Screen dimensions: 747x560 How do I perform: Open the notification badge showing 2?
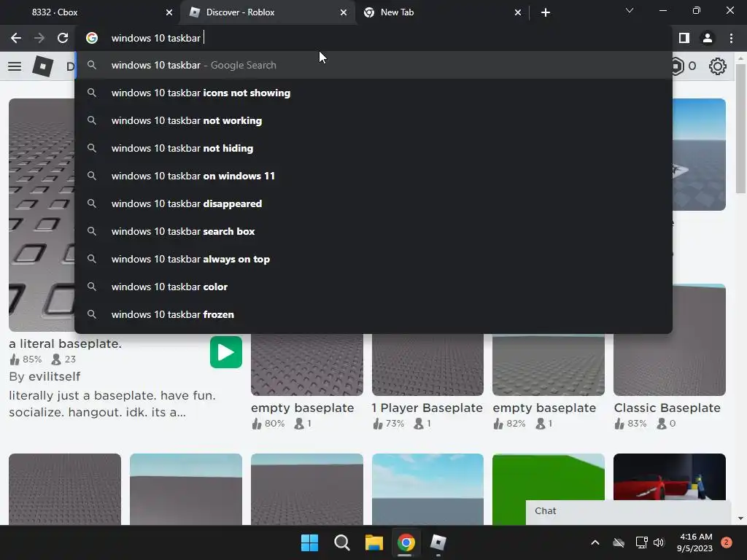click(x=727, y=542)
